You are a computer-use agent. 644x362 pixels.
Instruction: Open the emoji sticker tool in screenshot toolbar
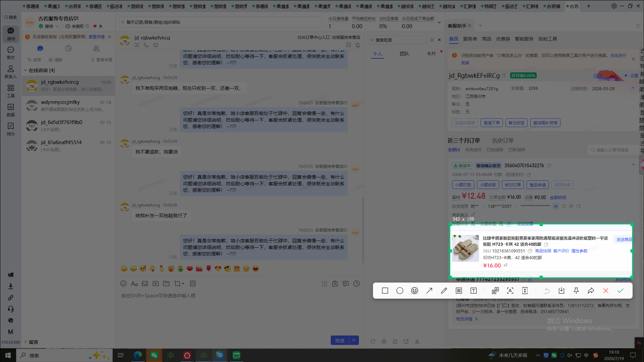pyautogui.click(x=415, y=291)
